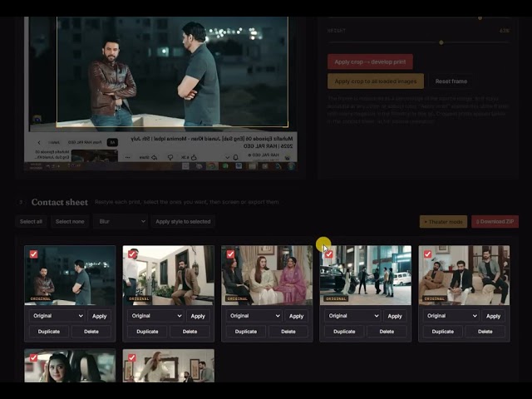Open style dropdown under brown-blazer man print
Viewport: 532px width, 399px height.
coord(155,316)
